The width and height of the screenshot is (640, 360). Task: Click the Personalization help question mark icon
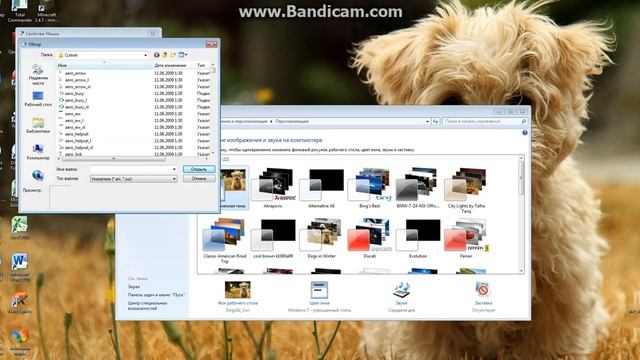pos(524,133)
